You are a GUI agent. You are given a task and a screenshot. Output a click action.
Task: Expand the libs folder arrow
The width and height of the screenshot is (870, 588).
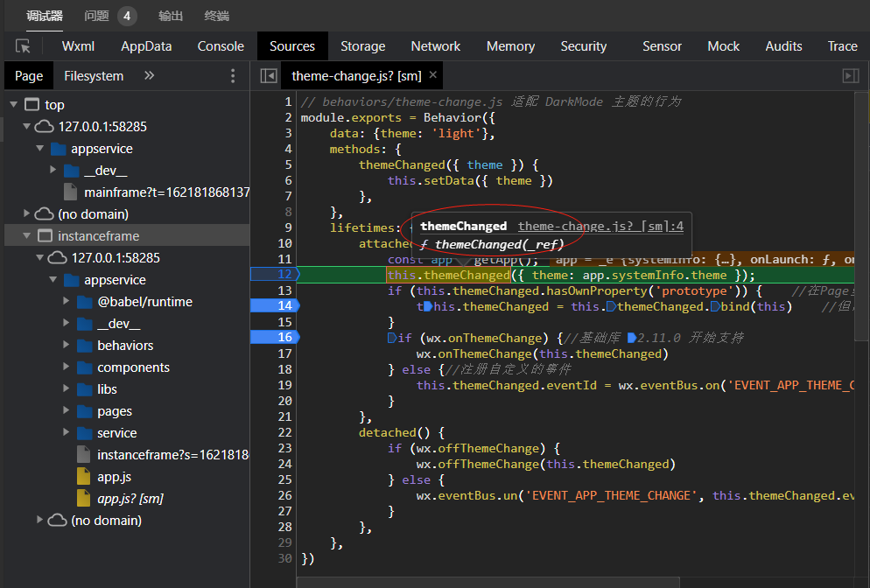tap(66, 388)
